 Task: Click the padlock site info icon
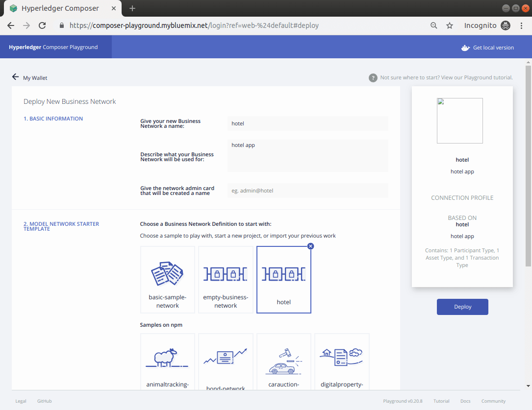pos(61,25)
